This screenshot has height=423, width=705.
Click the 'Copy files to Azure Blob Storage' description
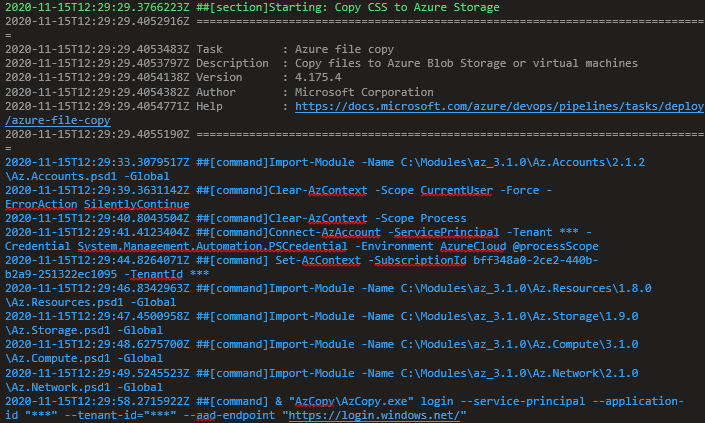466,63
